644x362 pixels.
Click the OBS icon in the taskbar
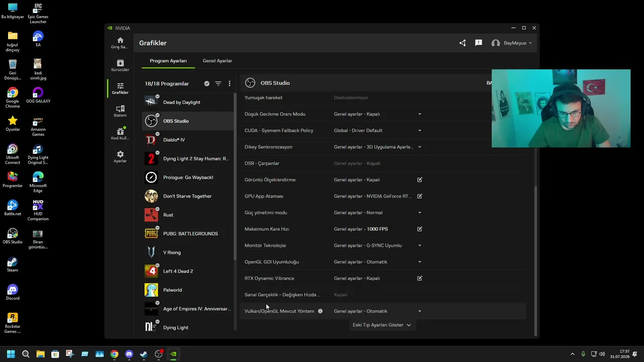click(158, 354)
